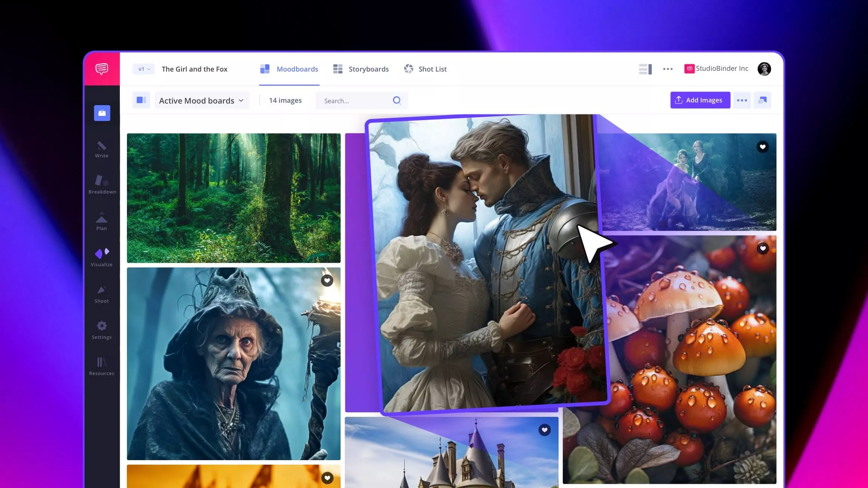Open the Write section in sidebar
868x488 pixels.
point(101,149)
